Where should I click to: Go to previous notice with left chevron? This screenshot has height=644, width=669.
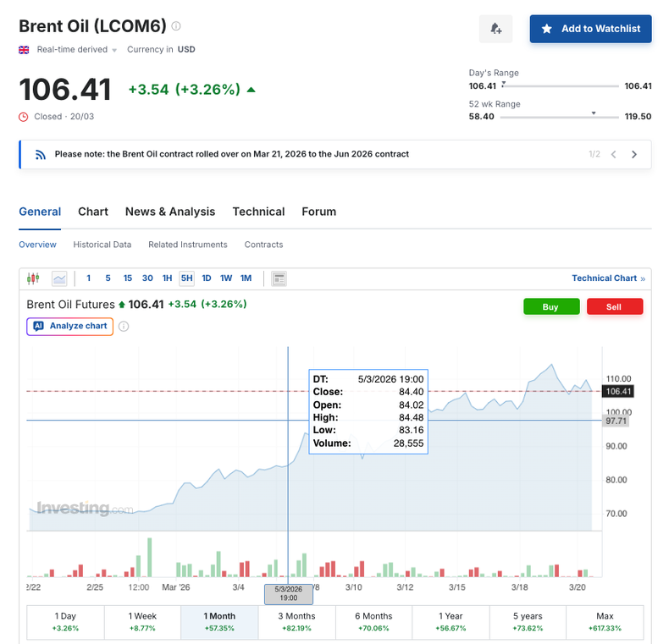click(x=614, y=154)
